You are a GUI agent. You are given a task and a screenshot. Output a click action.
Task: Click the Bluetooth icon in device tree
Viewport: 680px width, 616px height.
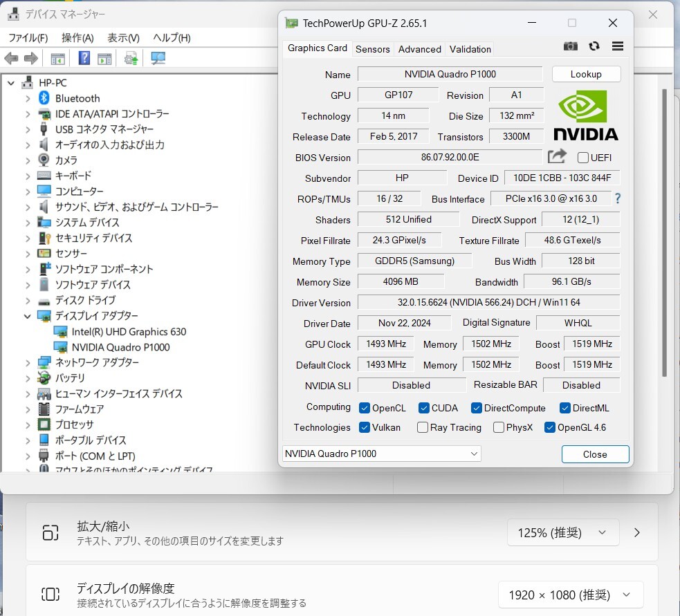[44, 98]
